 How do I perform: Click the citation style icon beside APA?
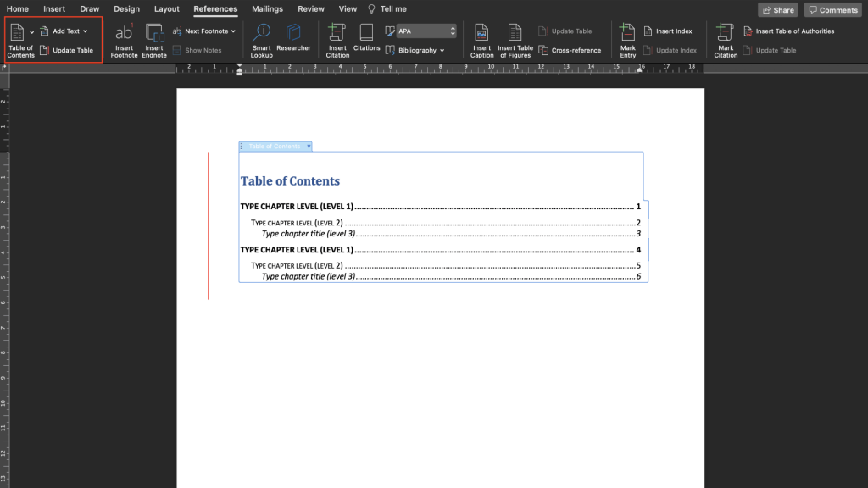[x=390, y=31]
